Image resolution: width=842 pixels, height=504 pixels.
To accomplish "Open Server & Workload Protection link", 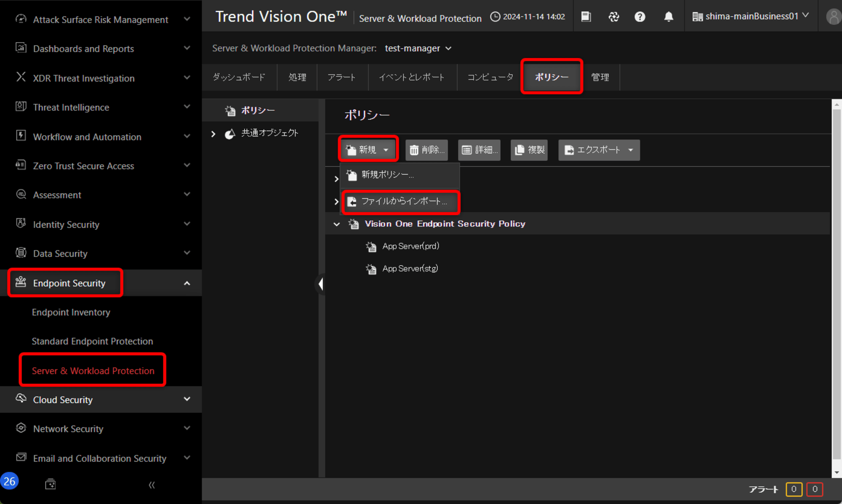I will point(93,371).
